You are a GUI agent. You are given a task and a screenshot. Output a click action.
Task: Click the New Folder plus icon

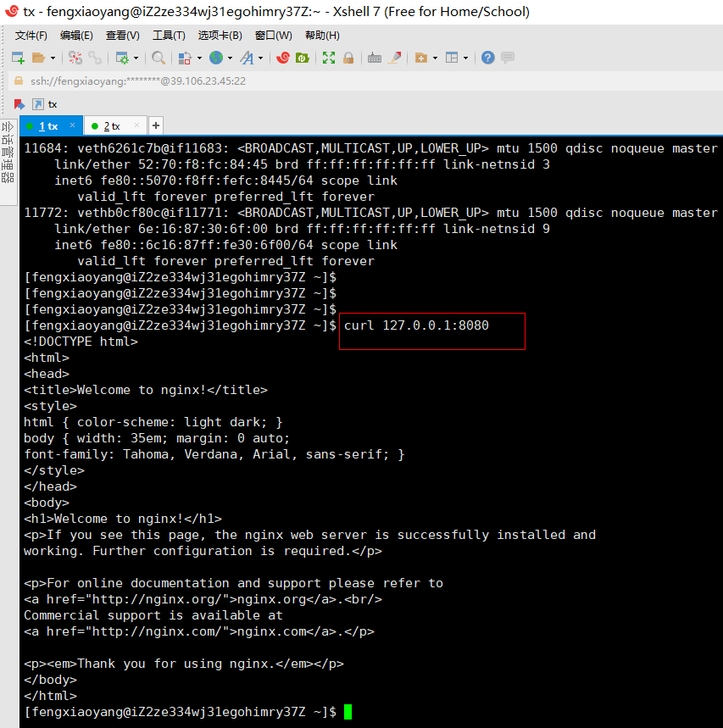pyautogui.click(x=421, y=58)
